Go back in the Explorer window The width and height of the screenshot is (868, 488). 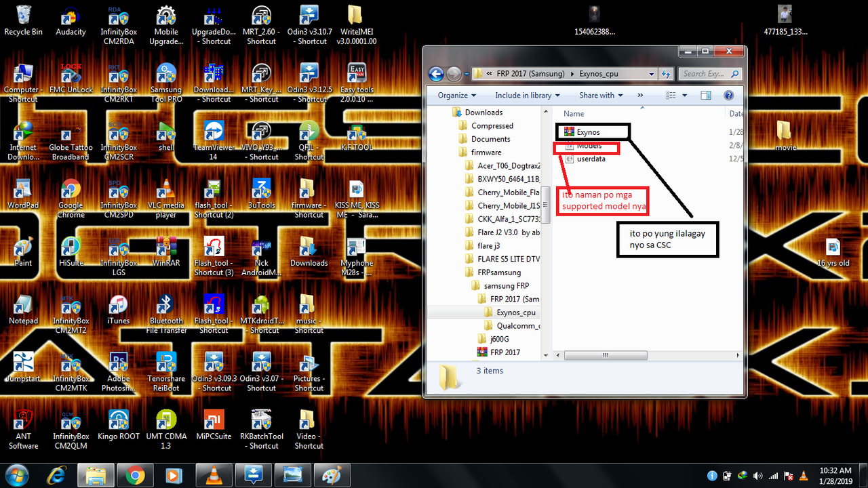436,74
